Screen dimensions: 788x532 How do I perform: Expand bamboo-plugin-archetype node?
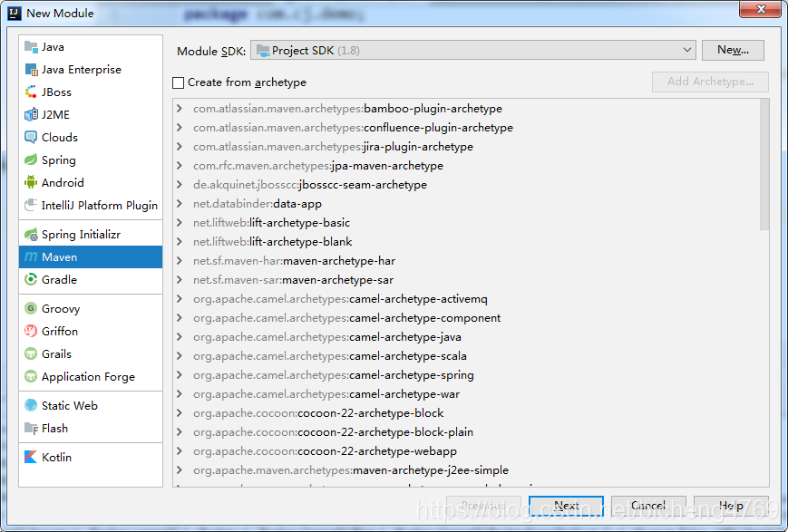(180, 109)
